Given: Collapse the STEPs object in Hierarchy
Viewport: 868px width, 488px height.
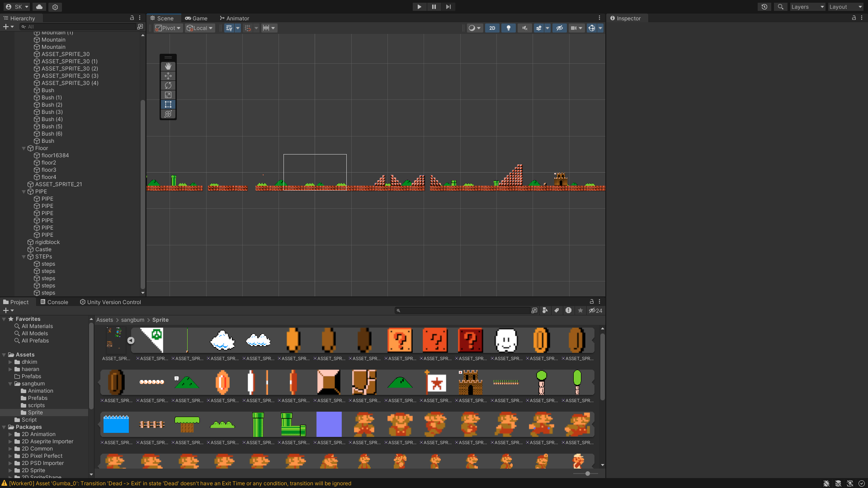Looking at the screenshot, I should (24, 257).
